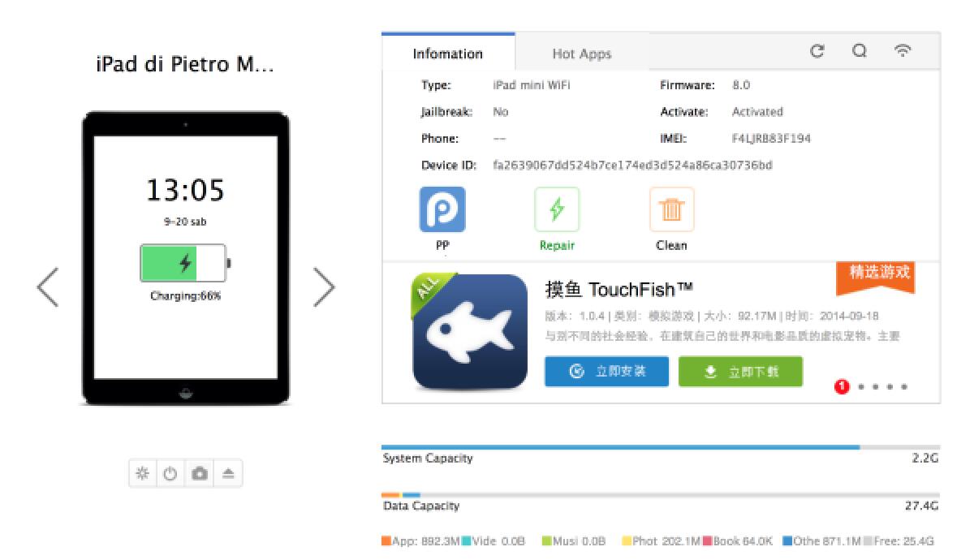
Task: Click the Data Capacity usage bar
Action: coord(661,493)
